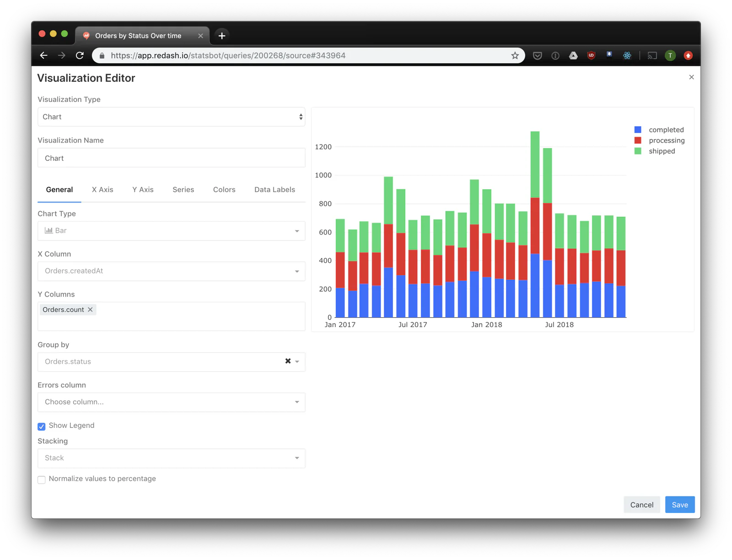Click the green shipped legend swatch
The height and width of the screenshot is (560, 732).
637,151
